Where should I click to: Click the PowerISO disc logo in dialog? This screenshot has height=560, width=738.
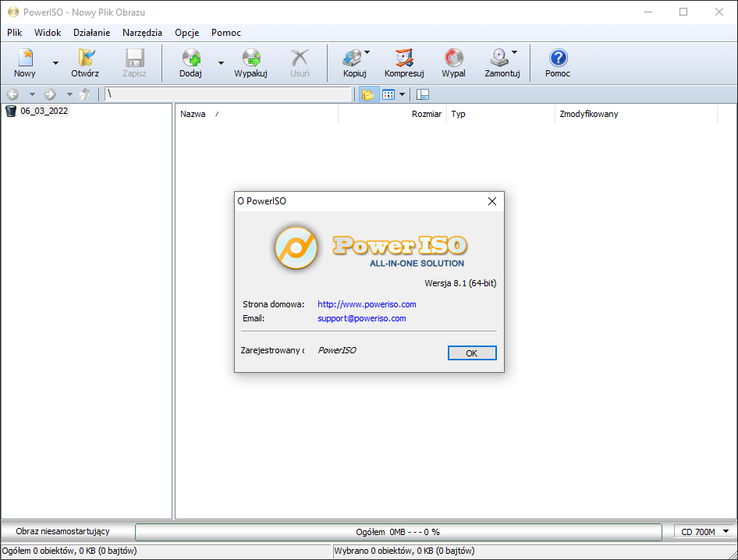tap(296, 247)
